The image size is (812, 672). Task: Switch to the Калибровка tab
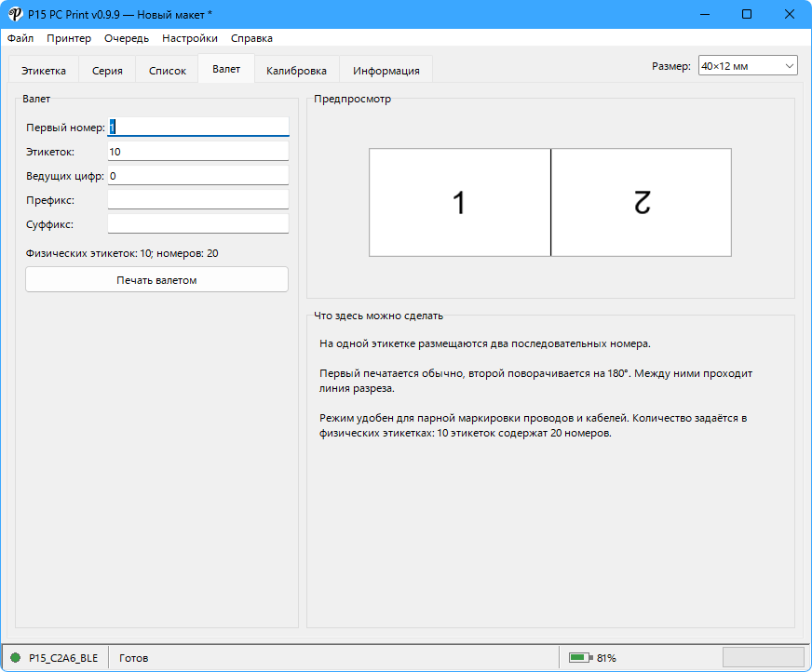[x=296, y=71]
